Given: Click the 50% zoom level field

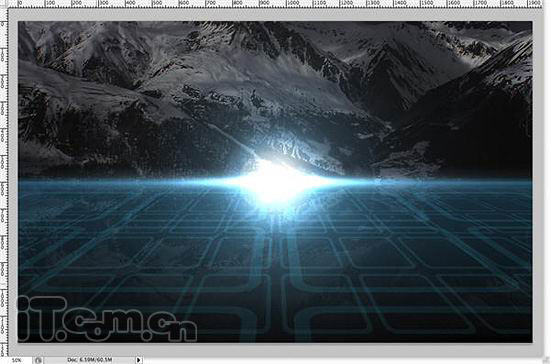Looking at the screenshot, I should [16, 360].
